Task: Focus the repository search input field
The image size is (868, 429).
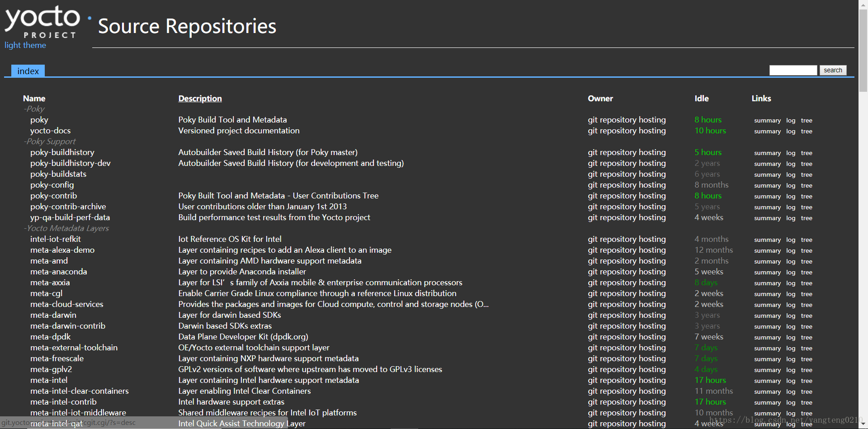Action: (793, 70)
